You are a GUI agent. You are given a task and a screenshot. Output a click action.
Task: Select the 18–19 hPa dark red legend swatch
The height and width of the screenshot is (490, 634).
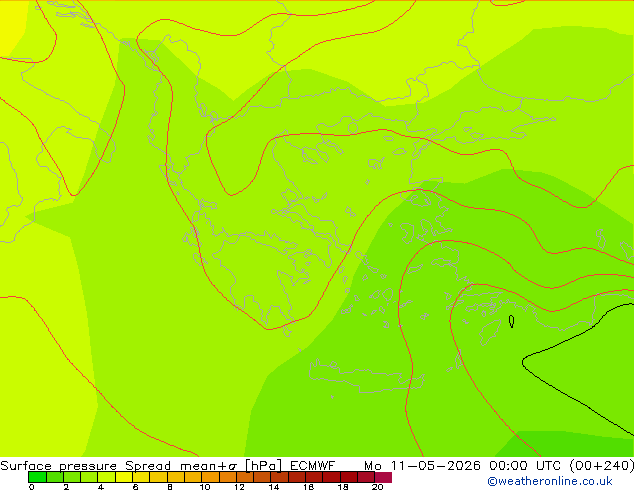point(349,477)
